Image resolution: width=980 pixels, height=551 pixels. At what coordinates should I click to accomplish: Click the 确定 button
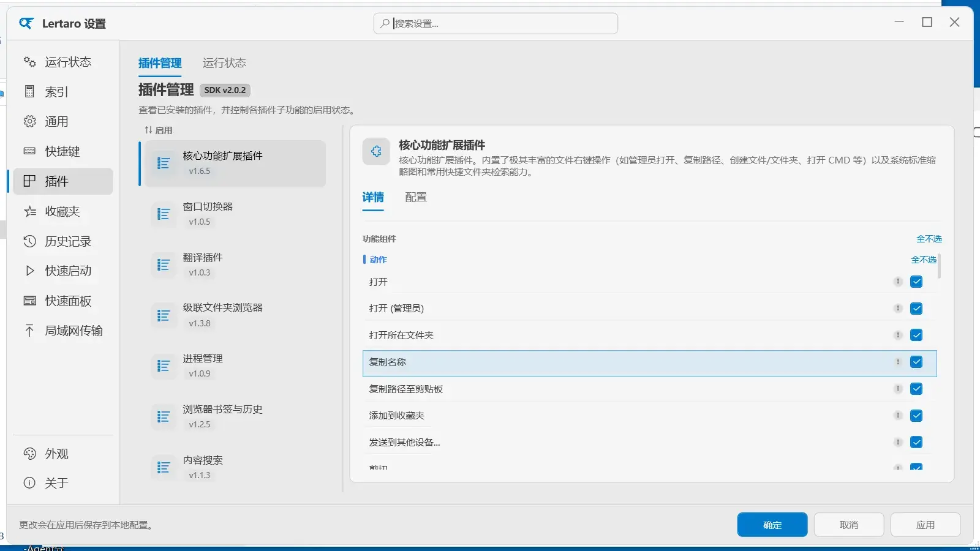772,525
